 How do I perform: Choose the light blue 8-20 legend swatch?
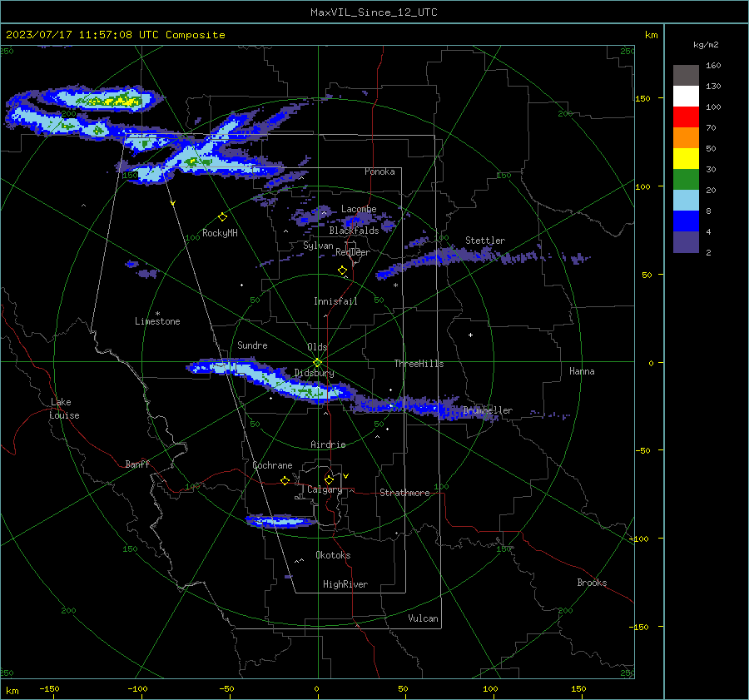click(x=686, y=201)
